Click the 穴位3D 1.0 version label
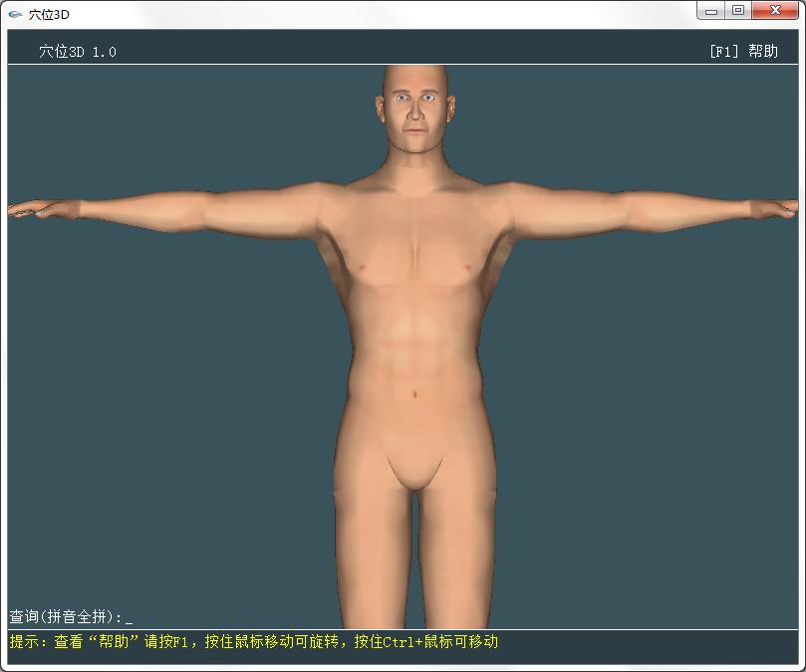Image resolution: width=806 pixels, height=672 pixels. pos(76,49)
